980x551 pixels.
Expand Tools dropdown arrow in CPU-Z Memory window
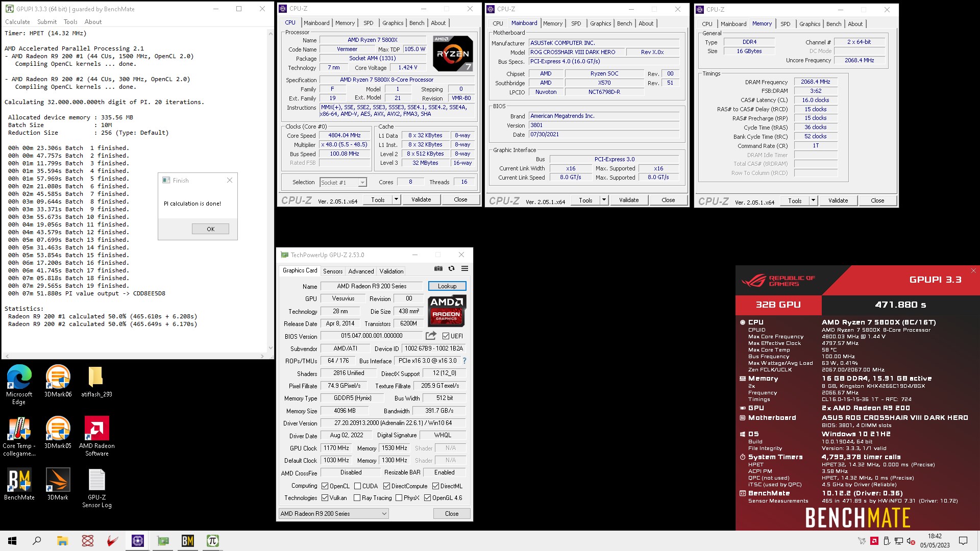point(813,201)
